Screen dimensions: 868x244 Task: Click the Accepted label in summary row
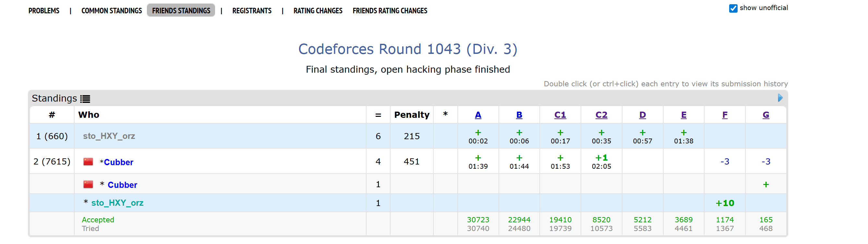point(98,220)
